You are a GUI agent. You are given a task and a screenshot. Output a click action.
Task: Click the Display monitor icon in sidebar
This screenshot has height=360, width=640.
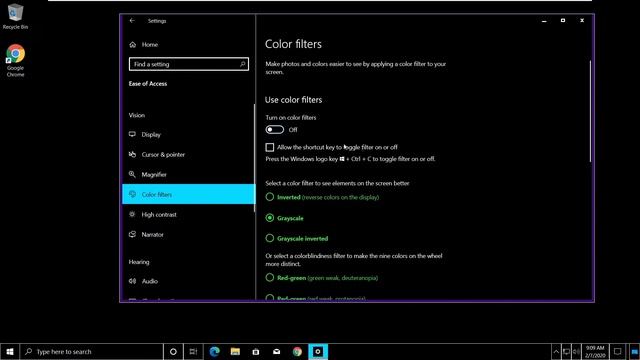click(132, 134)
